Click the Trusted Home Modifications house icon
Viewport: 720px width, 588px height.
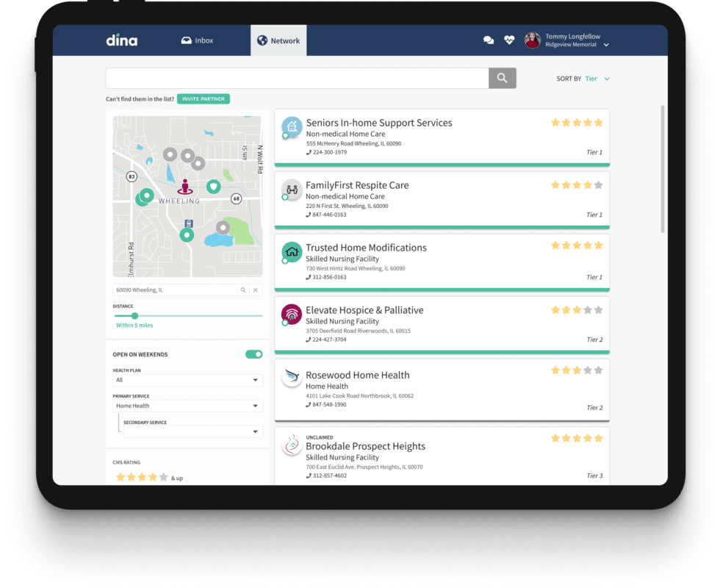click(x=291, y=252)
